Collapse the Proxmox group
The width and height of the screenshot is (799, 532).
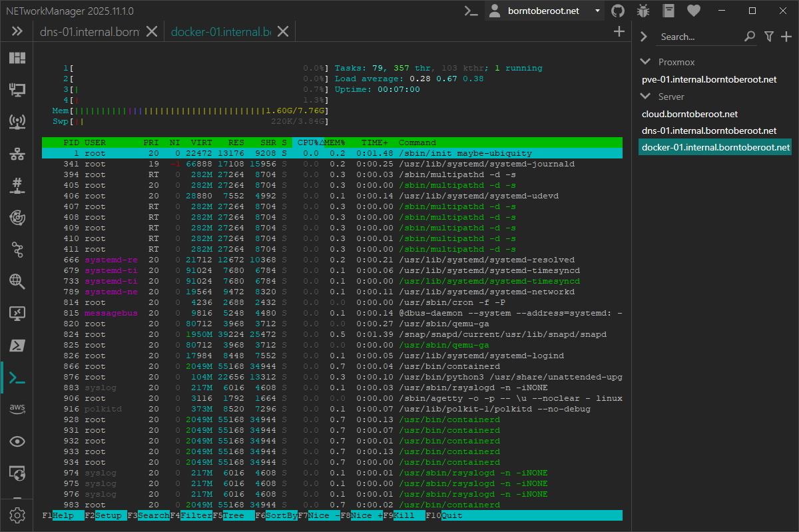click(645, 62)
